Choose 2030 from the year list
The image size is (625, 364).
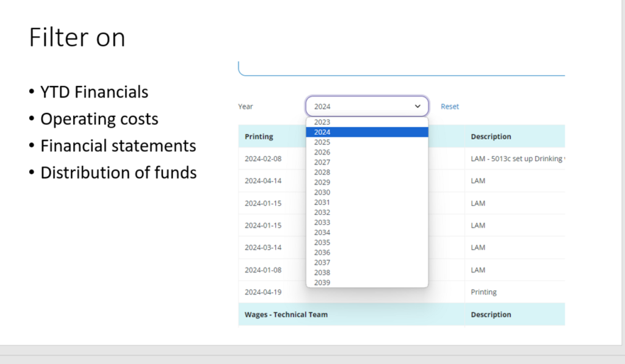[322, 192]
